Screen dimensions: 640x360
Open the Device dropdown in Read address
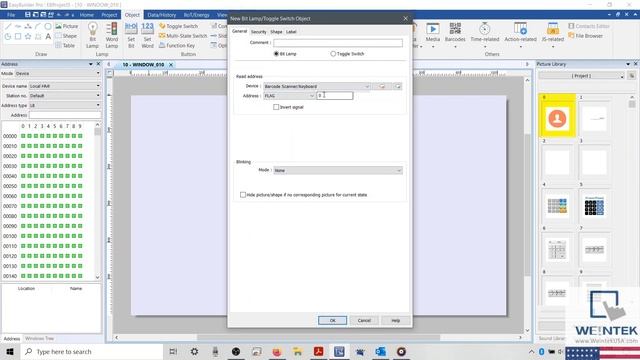[x=317, y=86]
